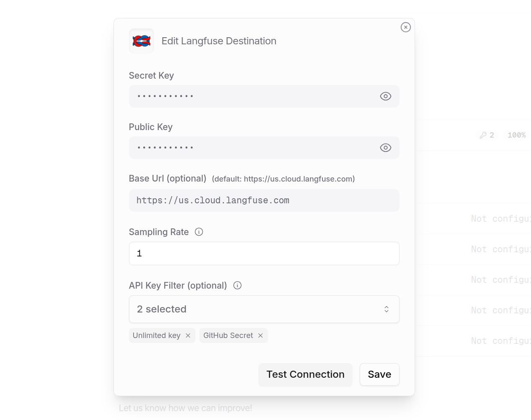The width and height of the screenshot is (531, 420).
Task: Remove the GitHub Secret filter chip
Action: point(260,335)
